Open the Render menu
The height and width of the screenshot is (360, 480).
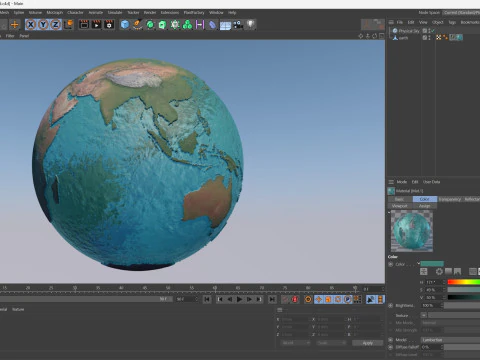point(150,13)
